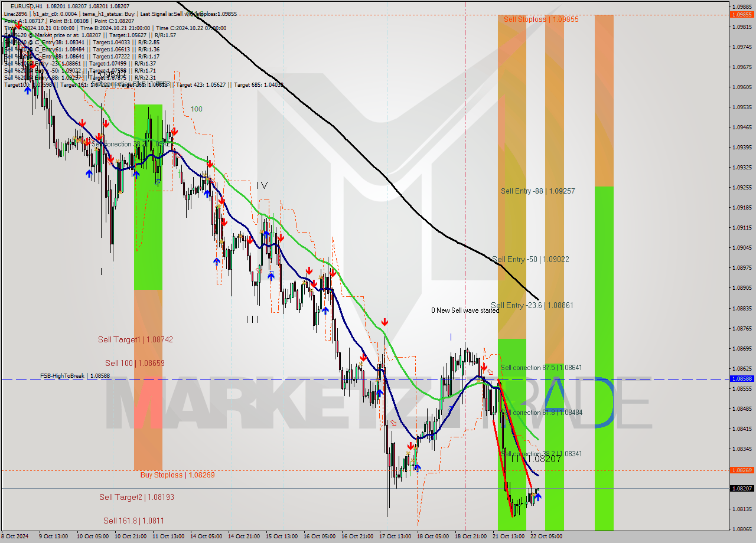Click the black 1.08207 current price tag
The width and height of the screenshot is (756, 543).
click(741, 489)
